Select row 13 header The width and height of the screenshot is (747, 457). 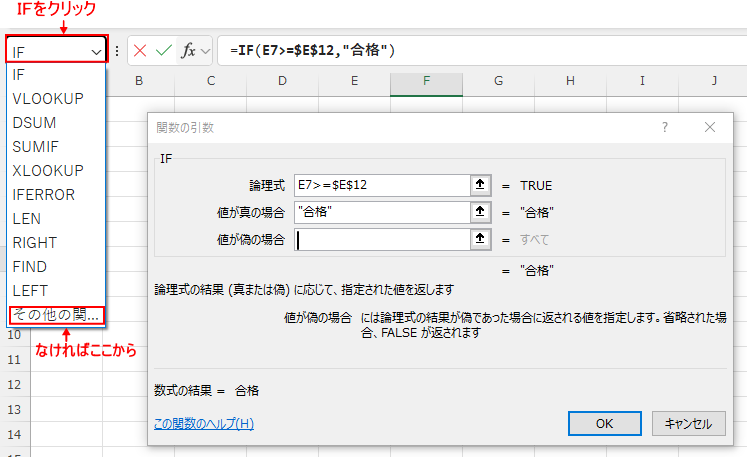click(x=15, y=410)
